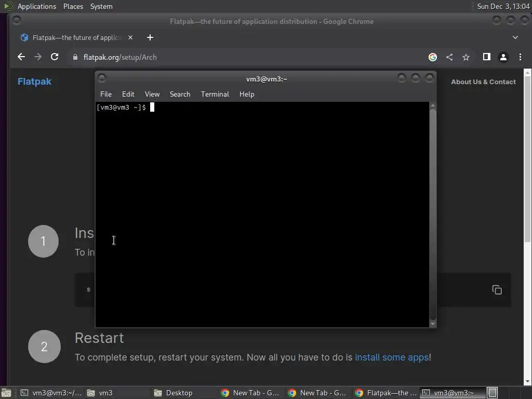The height and width of the screenshot is (399, 532).
Task: Close the Flatpak browser tab
Action: [x=130, y=37]
